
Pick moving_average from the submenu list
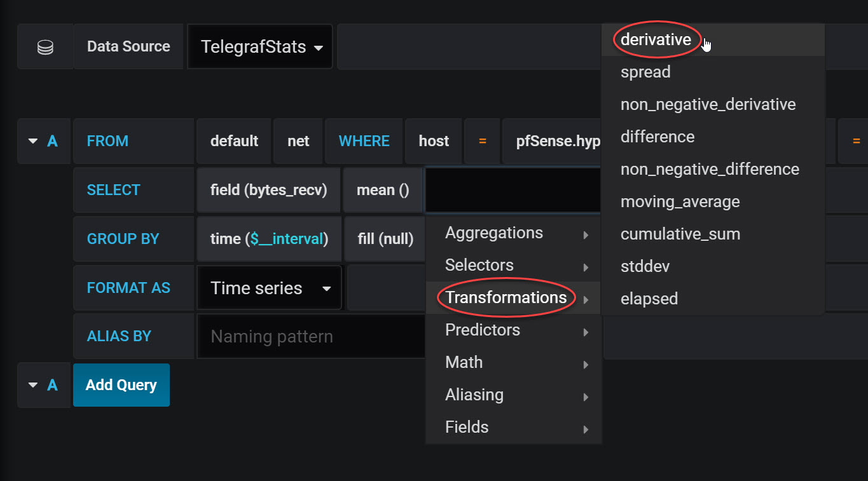(x=680, y=201)
